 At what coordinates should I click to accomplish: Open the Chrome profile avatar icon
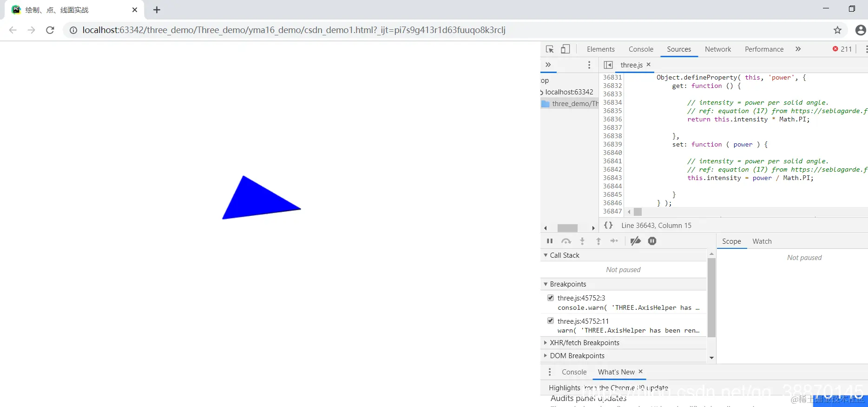click(861, 30)
